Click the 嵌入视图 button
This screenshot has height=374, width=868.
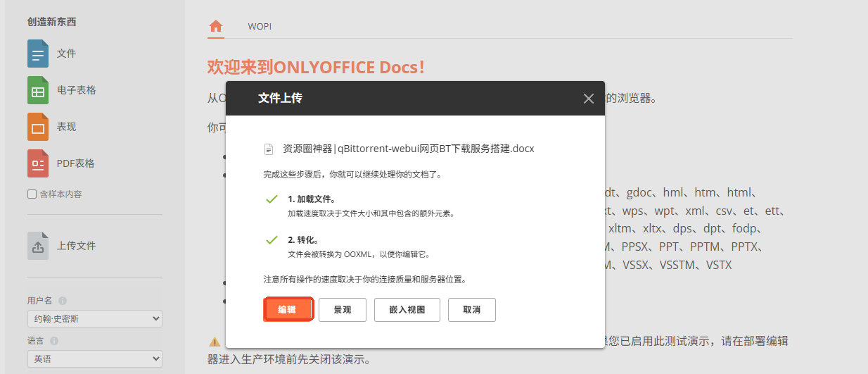pyautogui.click(x=407, y=310)
